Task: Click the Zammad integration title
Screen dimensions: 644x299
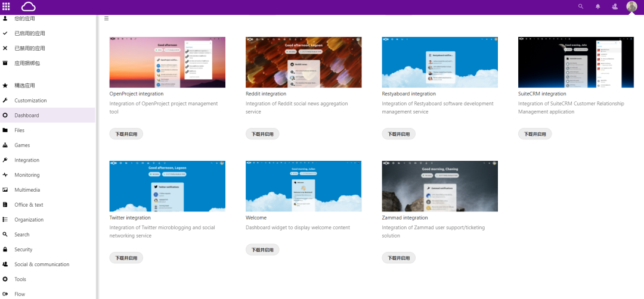Action: (404, 218)
